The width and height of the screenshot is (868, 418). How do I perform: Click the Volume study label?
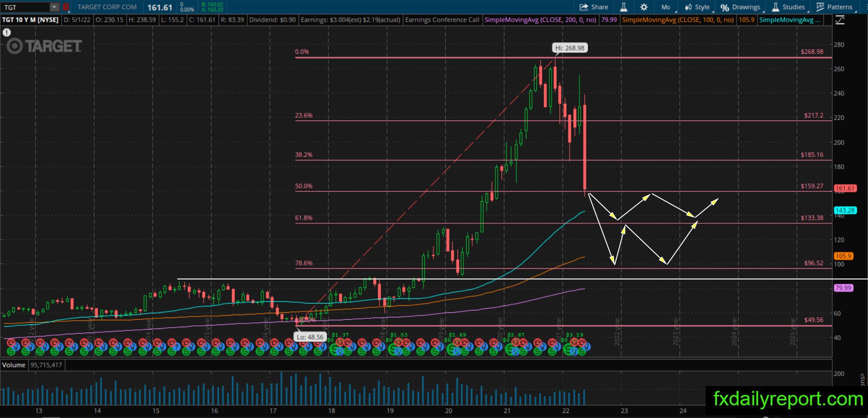point(14,365)
